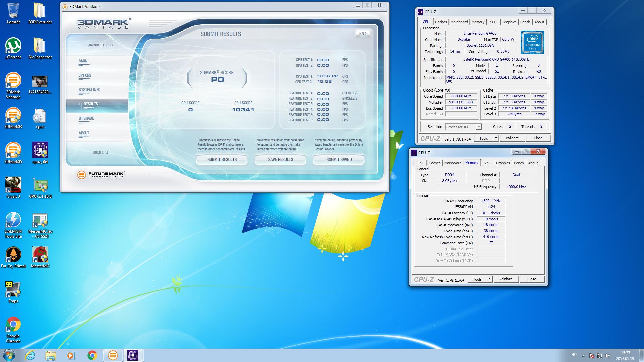This screenshot has width=644, height=362.
Task: Click the 3DMark Vantage taskbar icon
Action: tap(113, 355)
